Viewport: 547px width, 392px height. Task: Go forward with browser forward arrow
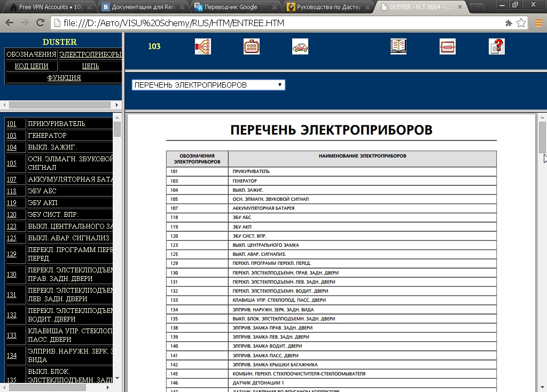(x=25, y=23)
